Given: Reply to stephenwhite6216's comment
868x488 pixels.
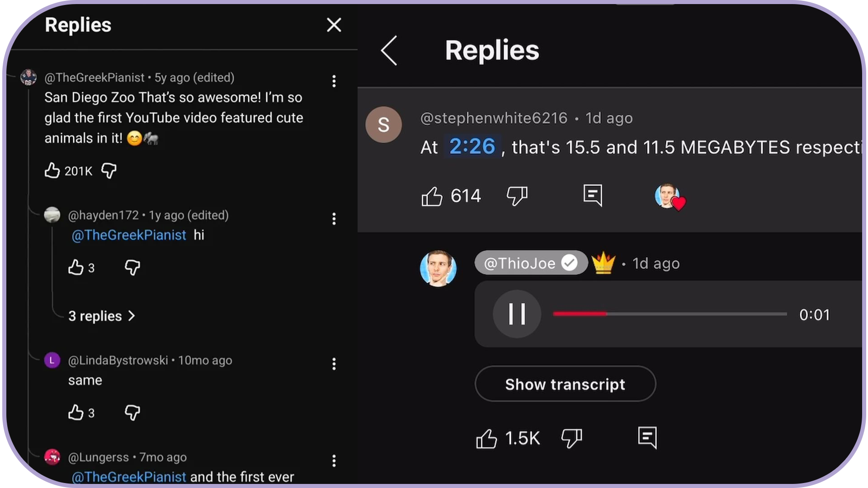Looking at the screenshot, I should [593, 195].
